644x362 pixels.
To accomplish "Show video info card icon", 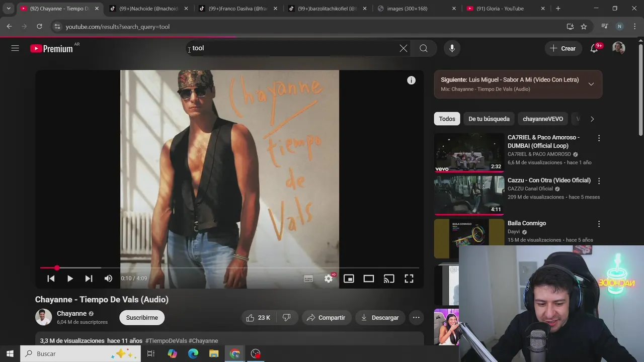I will tap(411, 80).
